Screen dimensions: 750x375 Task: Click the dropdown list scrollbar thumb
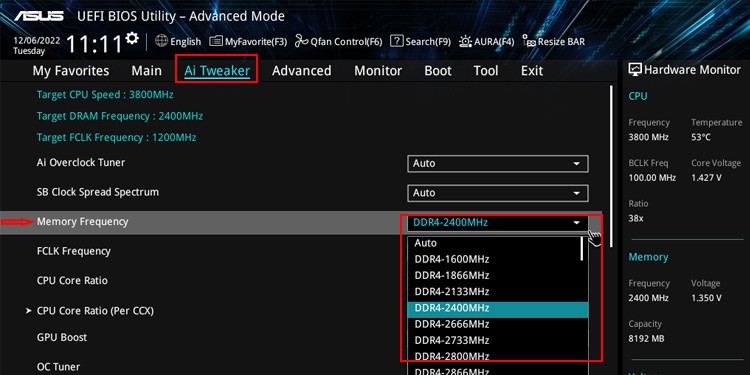point(582,249)
